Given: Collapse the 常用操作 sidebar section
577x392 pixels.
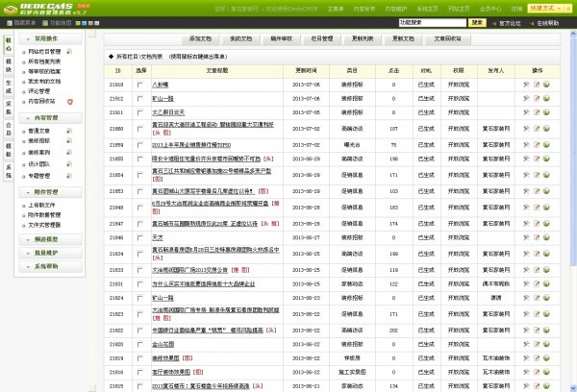Looking at the screenshot, I should coord(50,38).
